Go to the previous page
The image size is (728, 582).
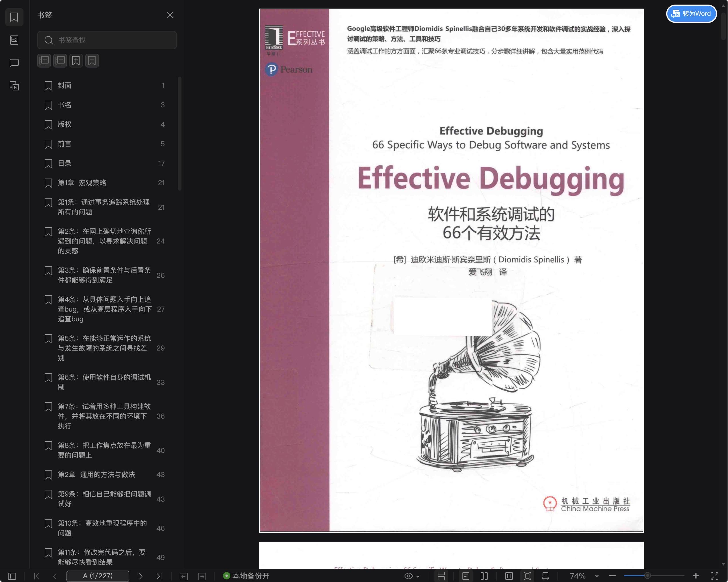coord(55,576)
